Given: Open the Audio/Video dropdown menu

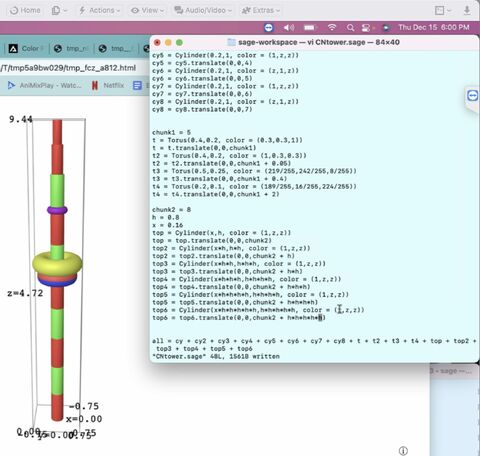Looking at the screenshot, I should click(x=203, y=10).
